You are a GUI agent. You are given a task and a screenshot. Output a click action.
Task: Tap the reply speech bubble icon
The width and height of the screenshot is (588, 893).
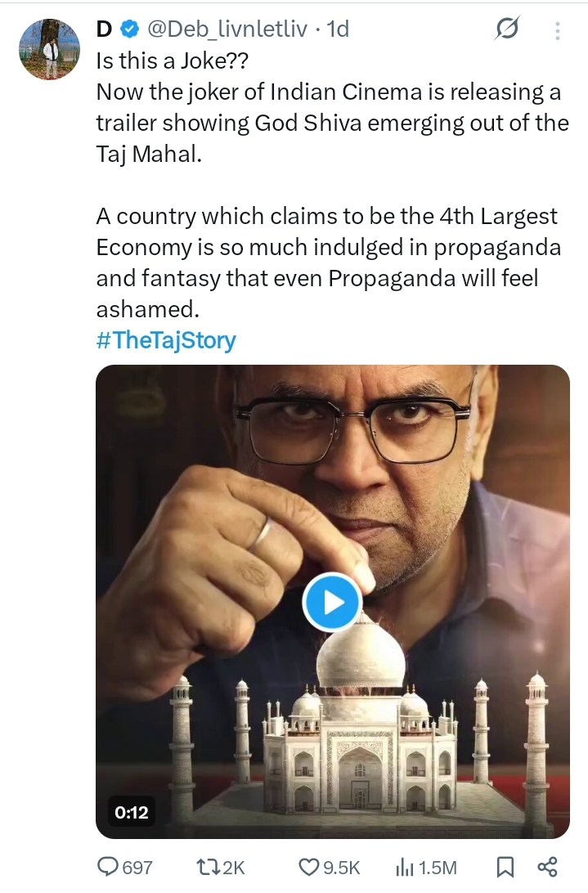click(x=107, y=868)
